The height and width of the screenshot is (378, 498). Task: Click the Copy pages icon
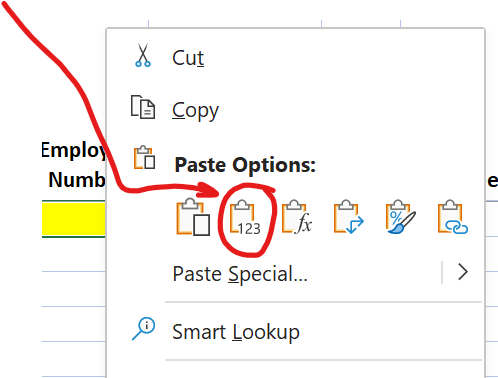pos(143,107)
